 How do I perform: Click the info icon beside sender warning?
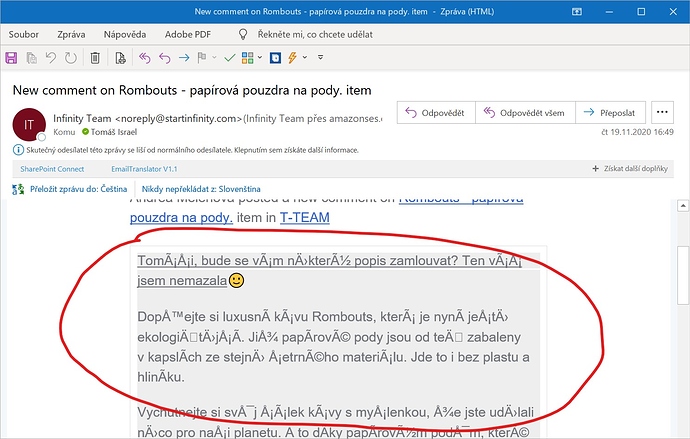point(18,150)
